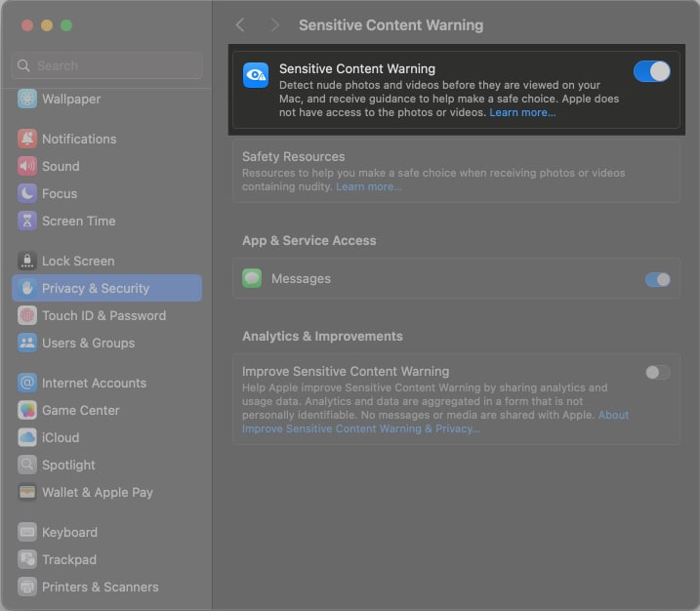
Task: Go back with the left chevron
Action: tap(240, 25)
